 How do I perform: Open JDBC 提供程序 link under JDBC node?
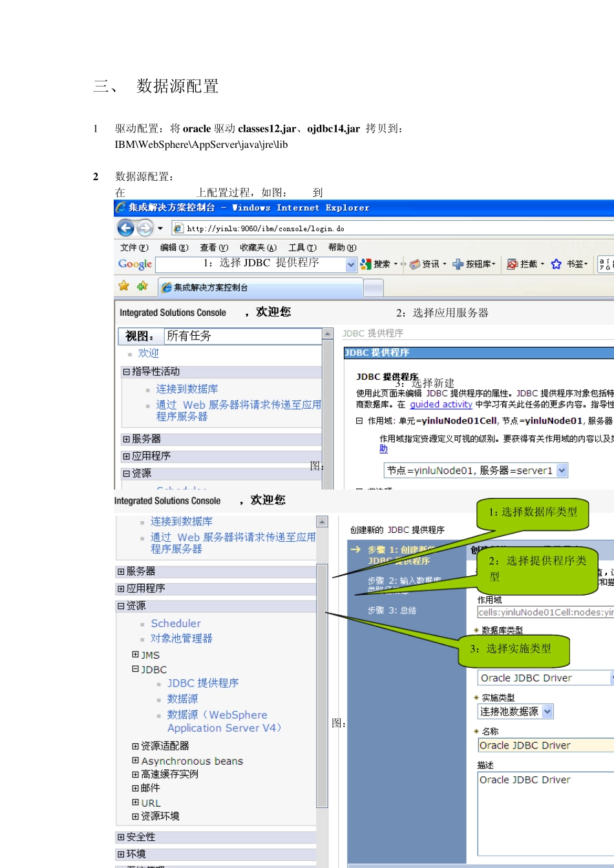[203, 683]
